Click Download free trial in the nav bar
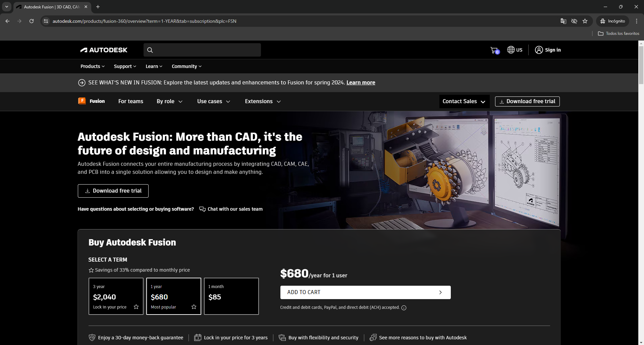The width and height of the screenshot is (644, 345). click(x=527, y=101)
